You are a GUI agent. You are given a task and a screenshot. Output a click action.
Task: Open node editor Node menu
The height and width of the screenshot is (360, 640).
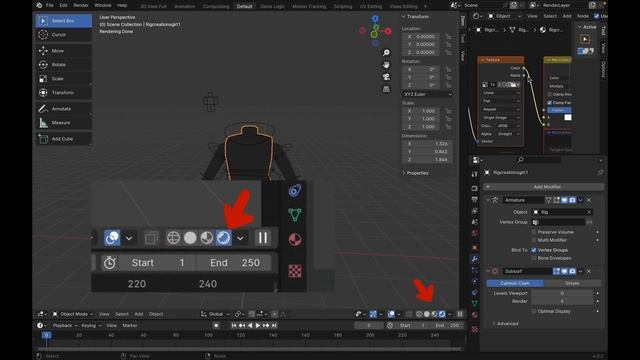(x=582, y=16)
